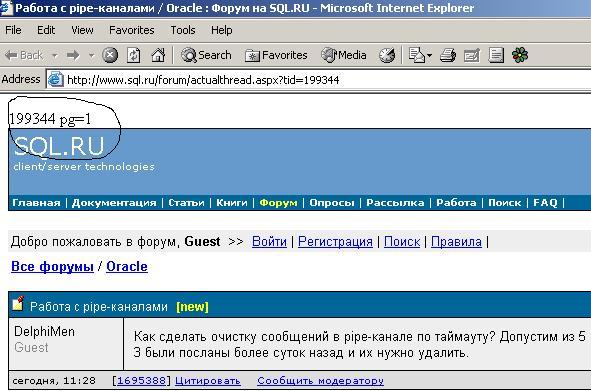
Task: Click the History icon
Action: (387, 55)
